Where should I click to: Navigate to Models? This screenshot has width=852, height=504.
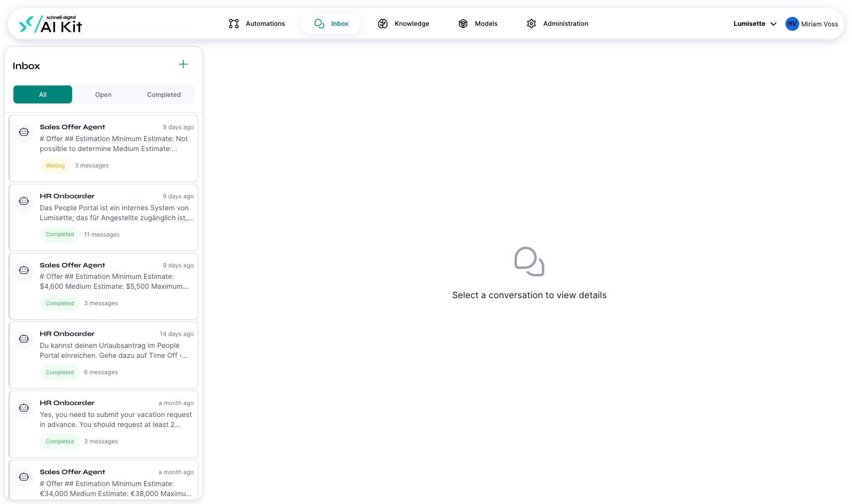pyautogui.click(x=478, y=23)
